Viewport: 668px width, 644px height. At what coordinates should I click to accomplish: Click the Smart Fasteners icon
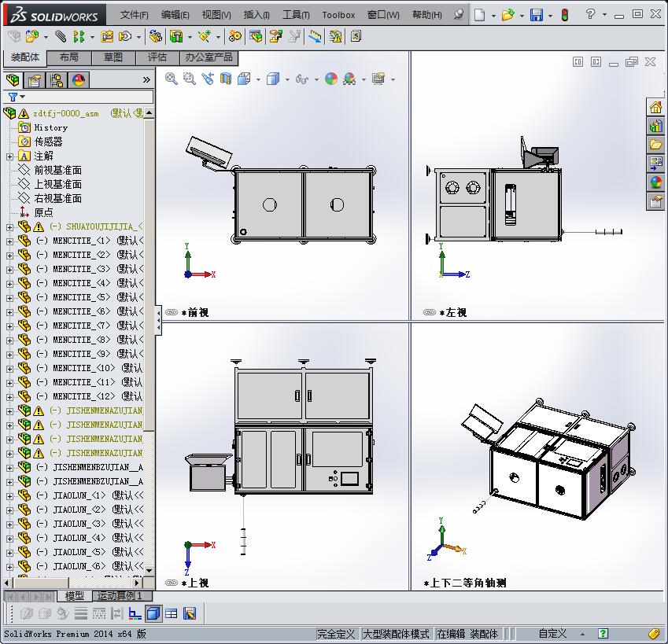click(106, 37)
